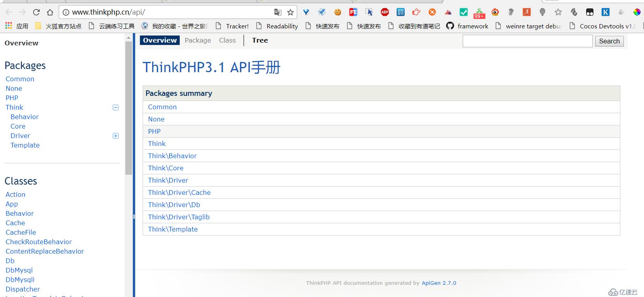Open the red letter A extension
The image size is (644, 297).
pos(527,12)
